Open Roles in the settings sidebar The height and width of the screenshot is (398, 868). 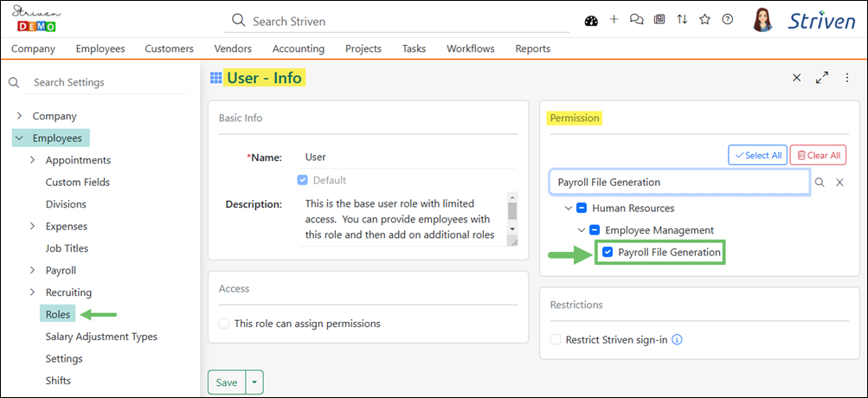58,314
